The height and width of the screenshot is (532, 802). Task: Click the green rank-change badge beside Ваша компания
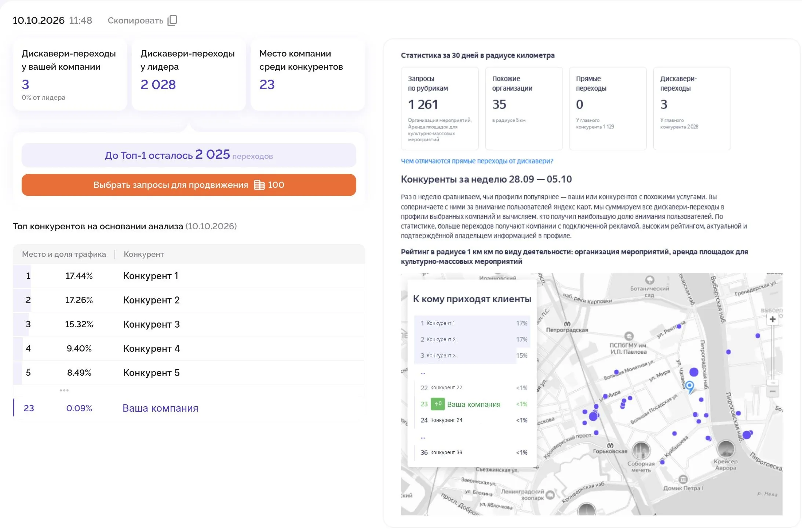click(437, 404)
